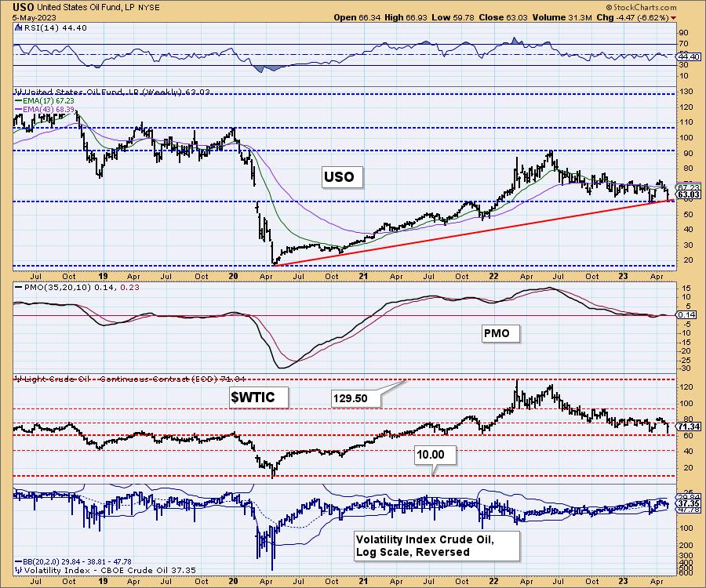This screenshot has width=706, height=588.
Task: Click the StockCharts.com copyright label
Action: point(641,7)
